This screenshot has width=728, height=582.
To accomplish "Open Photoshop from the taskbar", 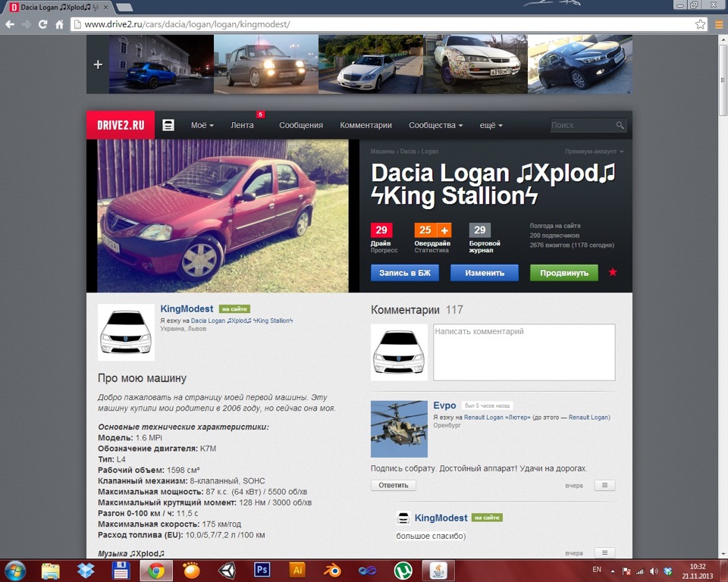I will tap(262, 570).
